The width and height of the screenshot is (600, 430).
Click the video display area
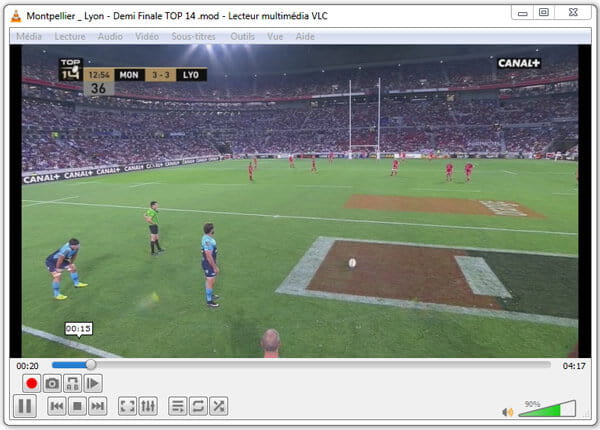click(x=300, y=201)
